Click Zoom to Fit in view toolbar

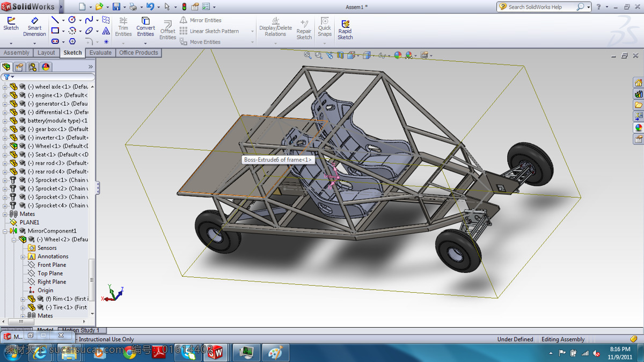[x=308, y=55]
